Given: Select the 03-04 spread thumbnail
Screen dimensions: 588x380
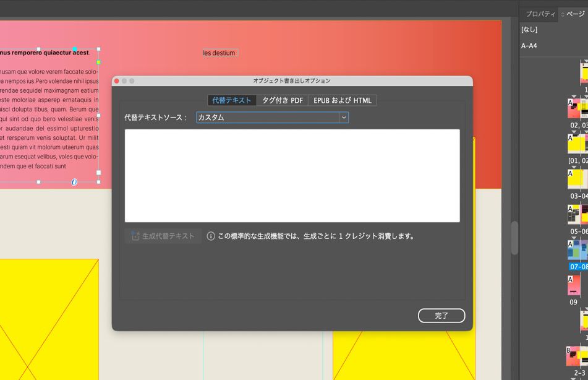Looking at the screenshot, I should tap(577, 179).
